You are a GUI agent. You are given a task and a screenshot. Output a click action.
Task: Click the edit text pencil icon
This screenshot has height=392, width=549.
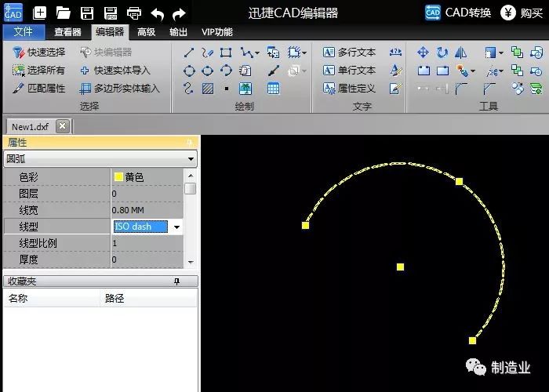tap(395, 89)
